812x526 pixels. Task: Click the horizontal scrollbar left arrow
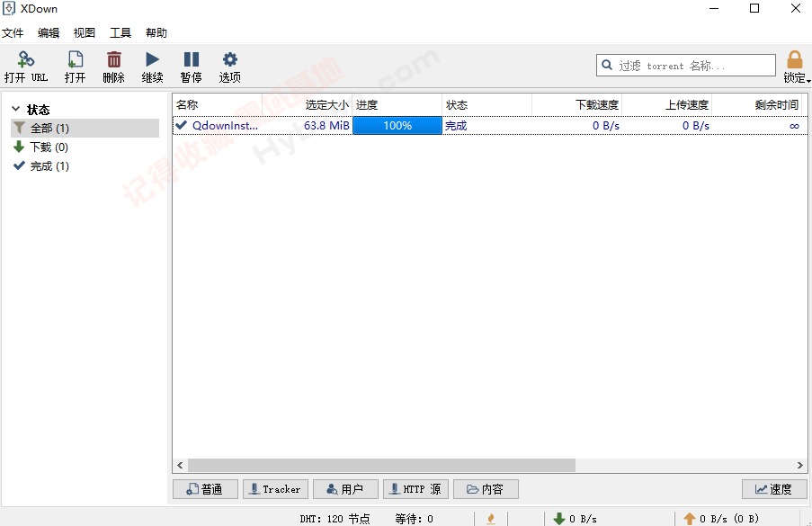pyautogui.click(x=180, y=466)
